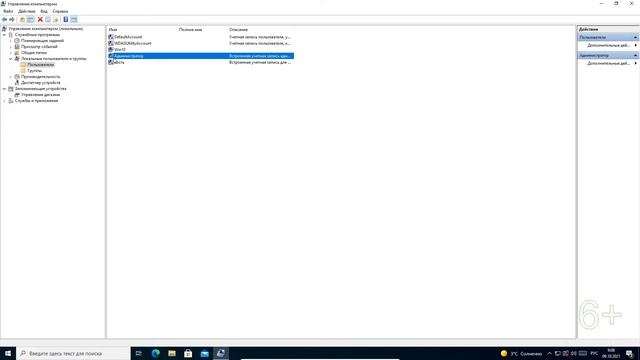Open the Mail app from the taskbar

point(204,353)
